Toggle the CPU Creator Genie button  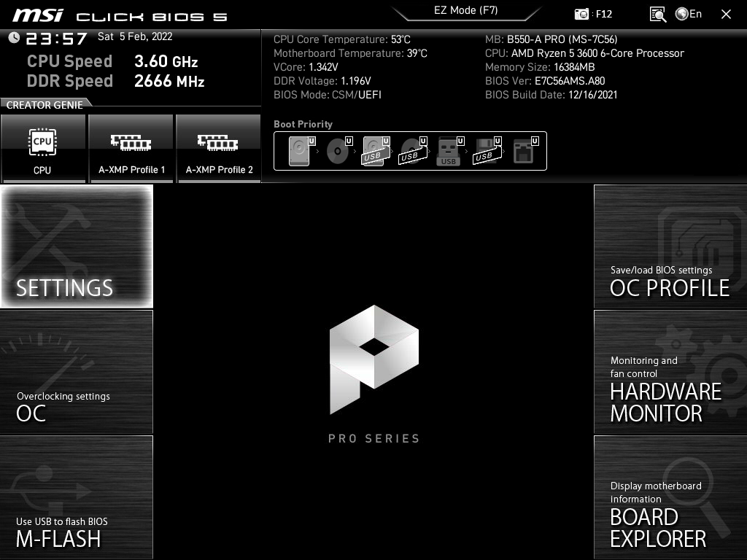pos(43,148)
